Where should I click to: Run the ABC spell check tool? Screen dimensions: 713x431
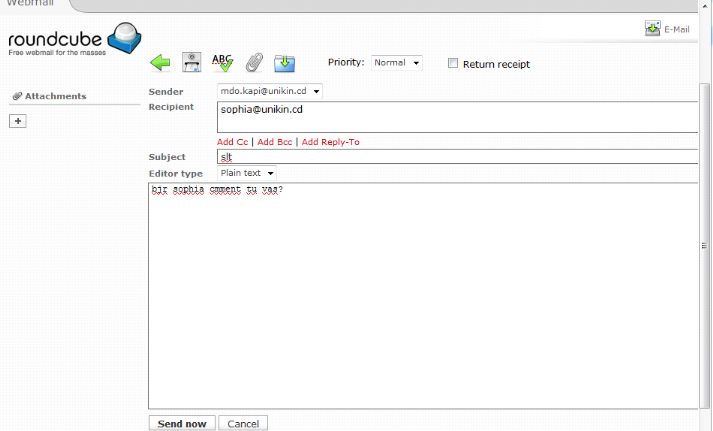click(x=222, y=63)
